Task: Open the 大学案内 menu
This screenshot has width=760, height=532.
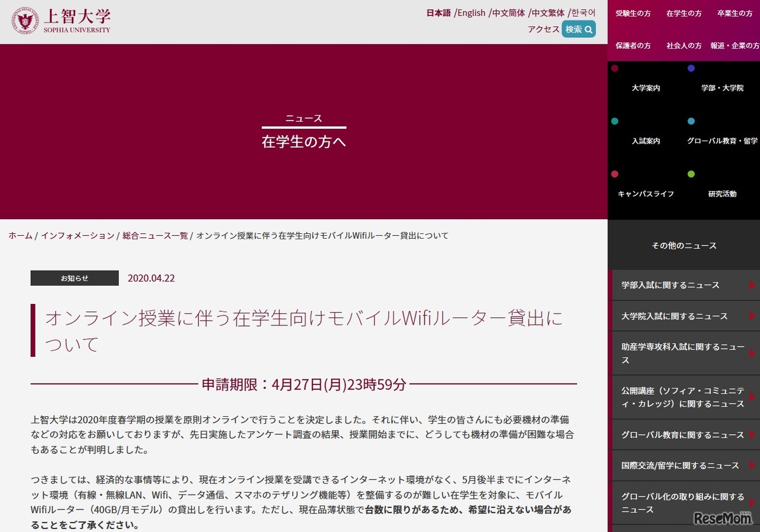Action: click(645, 88)
